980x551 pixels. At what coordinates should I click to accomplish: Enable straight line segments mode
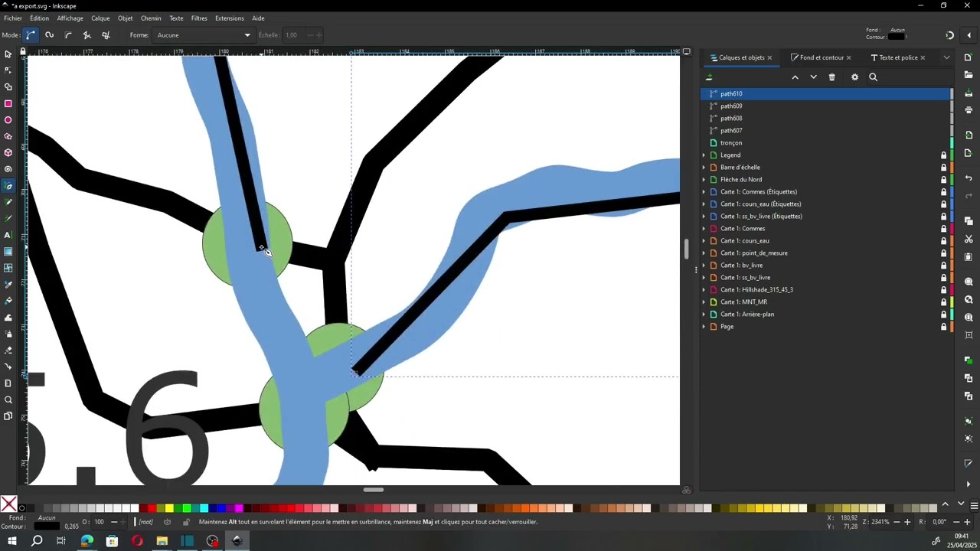(x=87, y=34)
